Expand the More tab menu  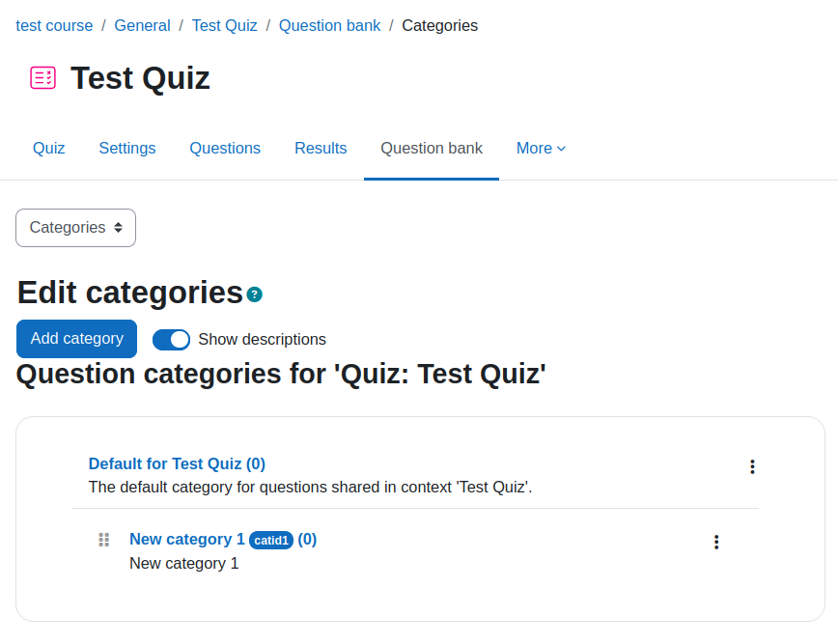pyautogui.click(x=541, y=148)
